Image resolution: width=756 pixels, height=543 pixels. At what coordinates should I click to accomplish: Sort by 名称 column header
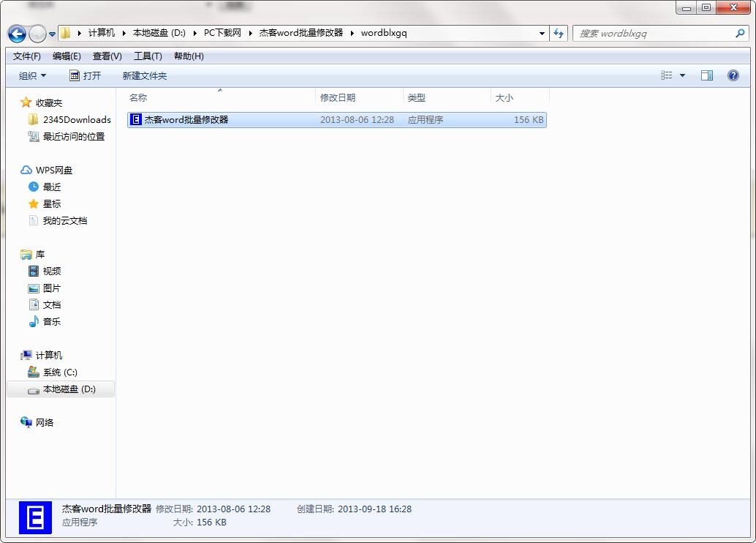(x=220, y=97)
